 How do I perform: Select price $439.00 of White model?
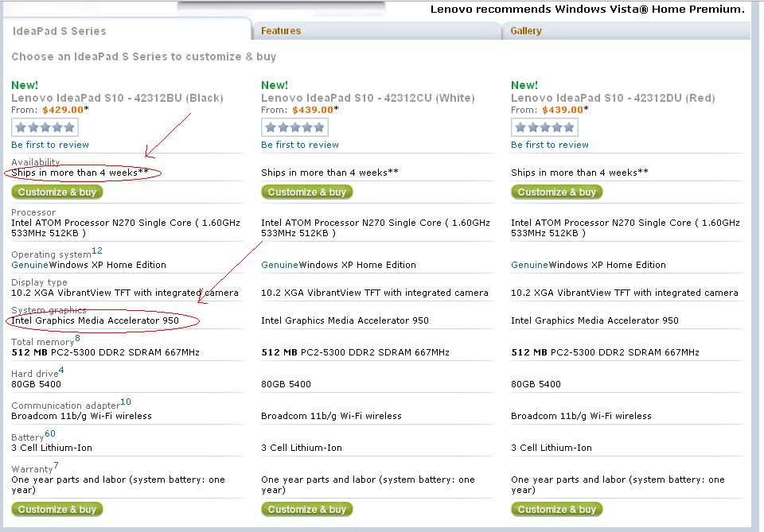point(313,110)
